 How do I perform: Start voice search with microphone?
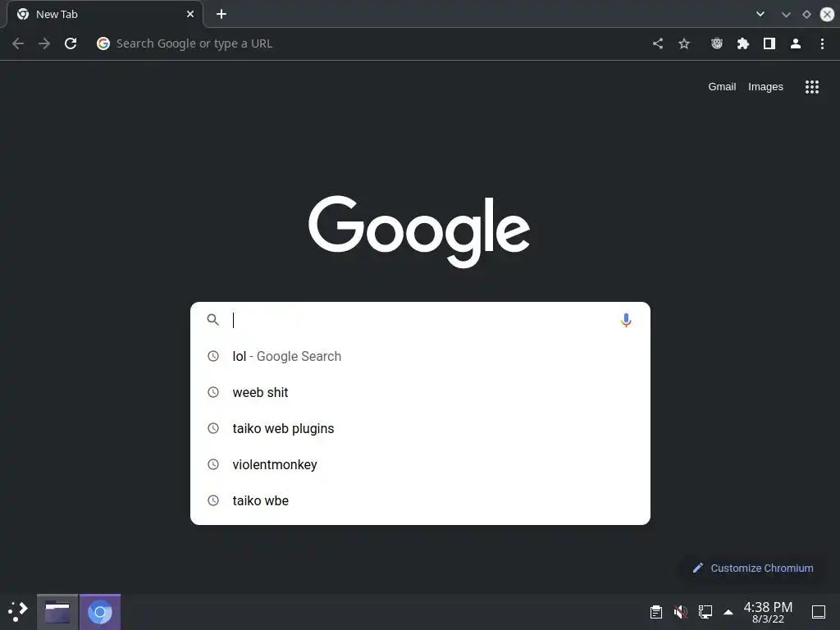point(626,321)
